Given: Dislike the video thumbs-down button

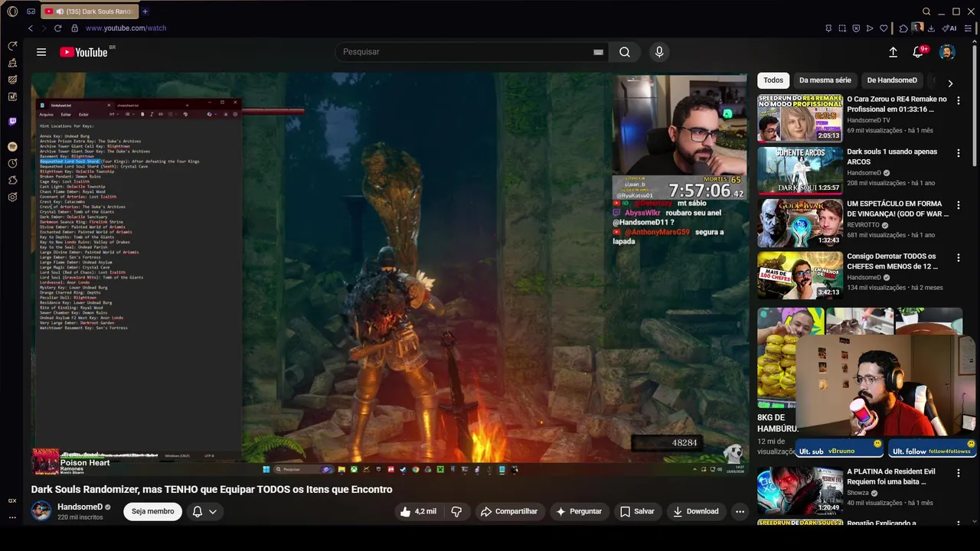Looking at the screenshot, I should (x=456, y=511).
